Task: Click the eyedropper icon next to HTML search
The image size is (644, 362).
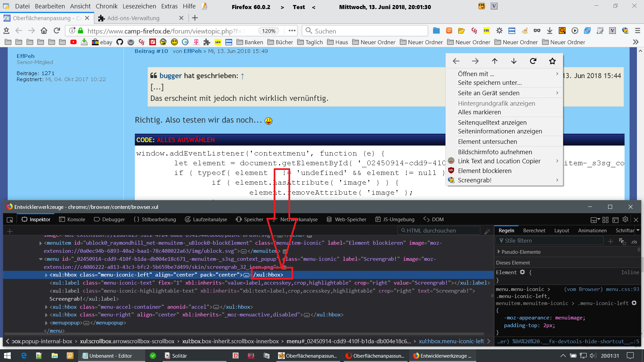Action: pyautogui.click(x=487, y=231)
